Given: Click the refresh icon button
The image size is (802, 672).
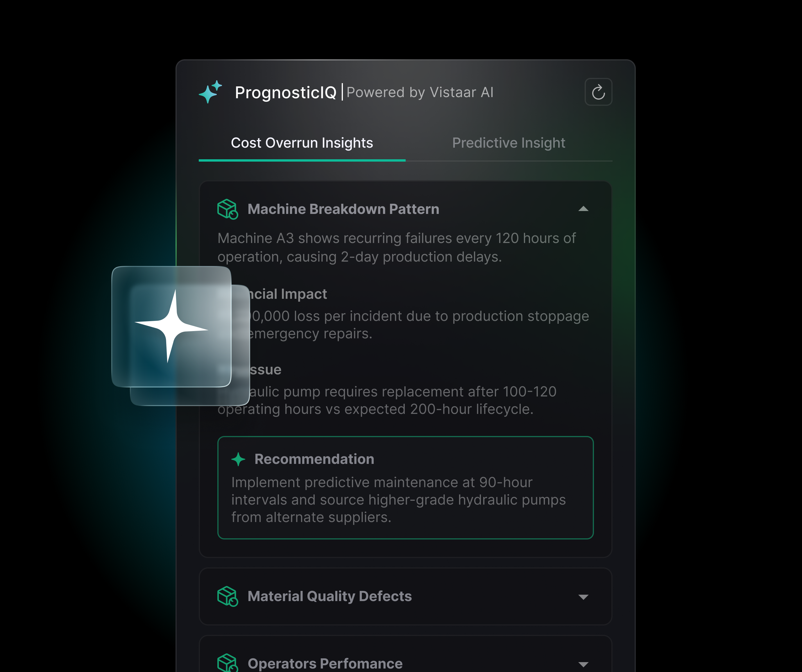Looking at the screenshot, I should pos(598,92).
